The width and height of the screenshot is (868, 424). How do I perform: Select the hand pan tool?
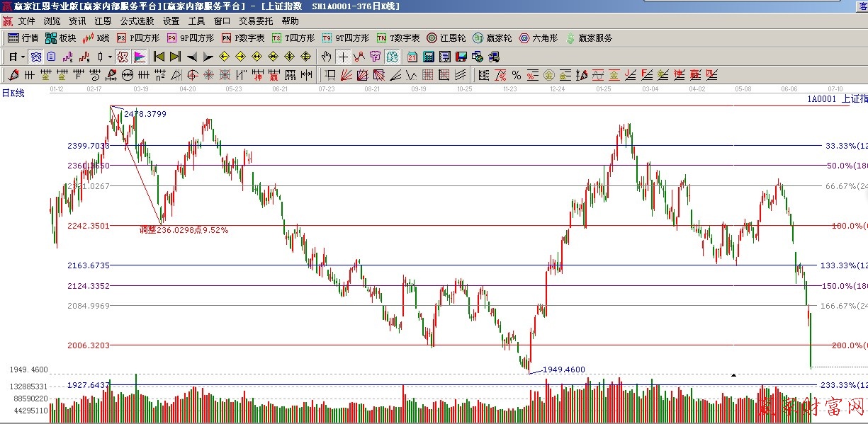[x=326, y=57]
